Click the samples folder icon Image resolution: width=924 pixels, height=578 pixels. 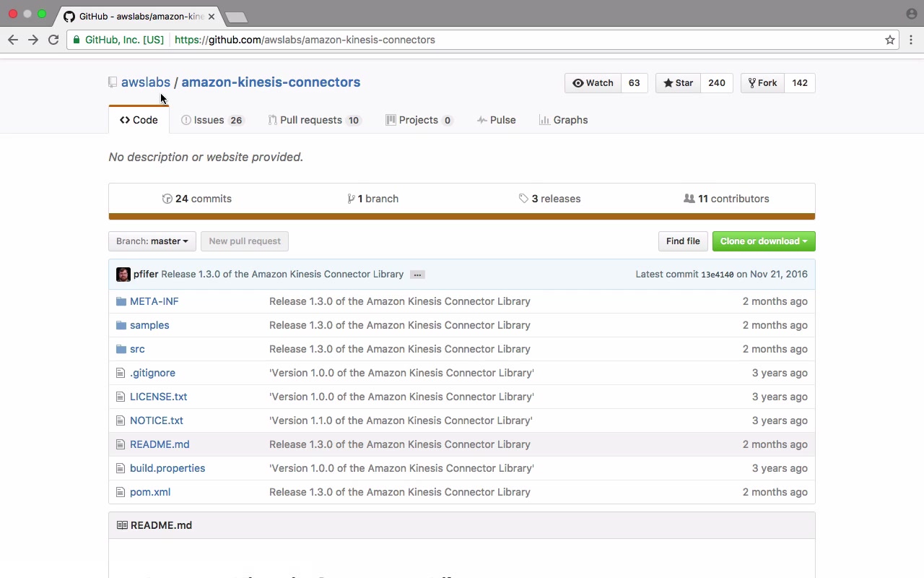[x=121, y=325]
